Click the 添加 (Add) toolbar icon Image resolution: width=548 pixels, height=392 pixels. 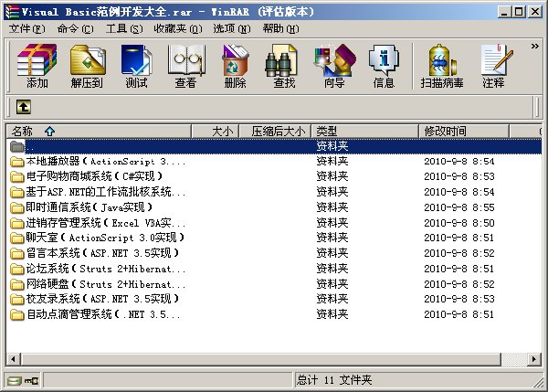[37, 66]
